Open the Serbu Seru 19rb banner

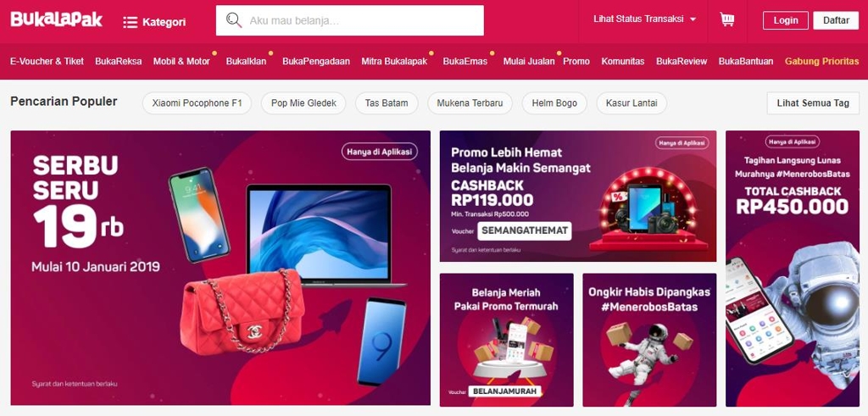point(220,268)
